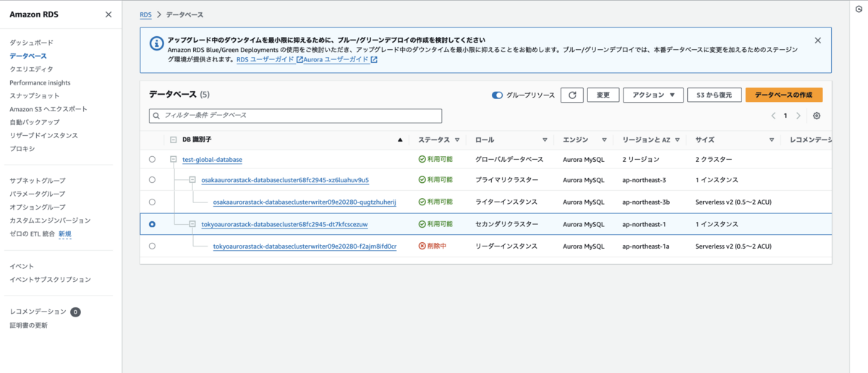Sort by the DB 識別子 column arrow
The width and height of the screenshot is (868, 373).
[400, 140]
